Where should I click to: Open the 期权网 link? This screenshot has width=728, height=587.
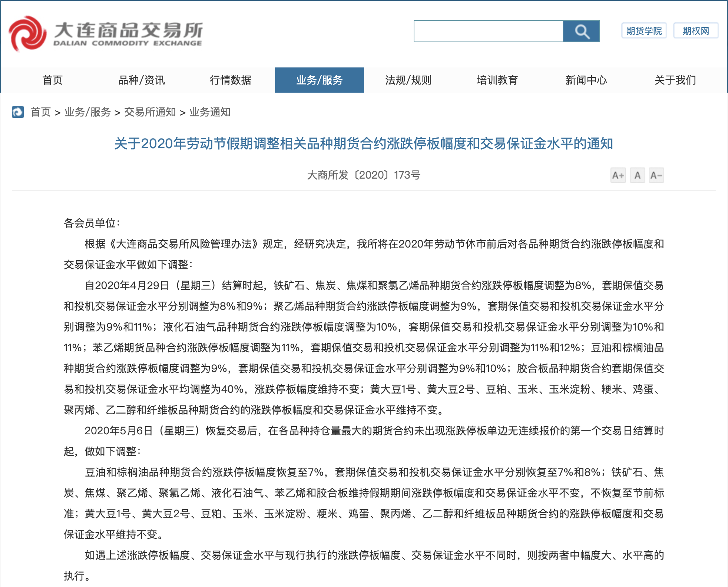[x=696, y=31]
